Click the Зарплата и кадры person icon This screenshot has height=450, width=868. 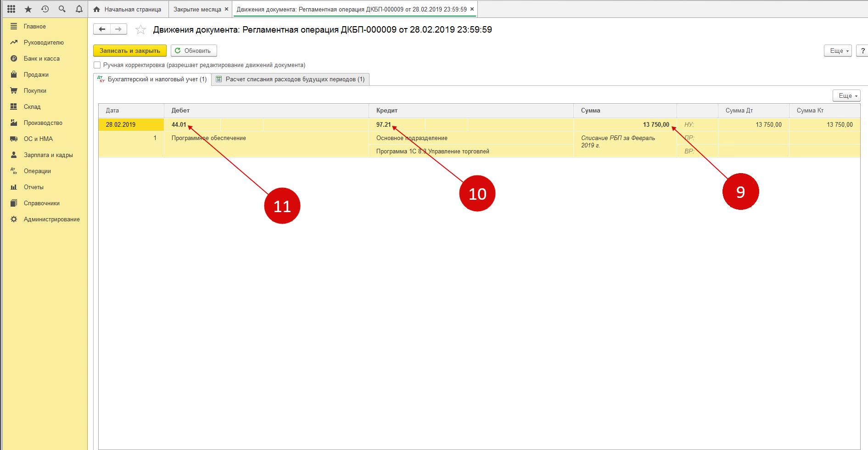[14, 155]
